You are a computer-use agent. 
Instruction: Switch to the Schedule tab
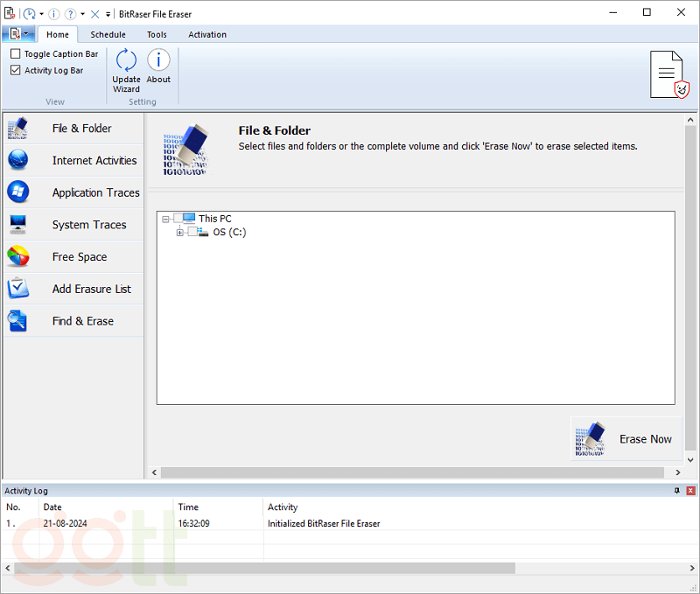[x=108, y=35]
